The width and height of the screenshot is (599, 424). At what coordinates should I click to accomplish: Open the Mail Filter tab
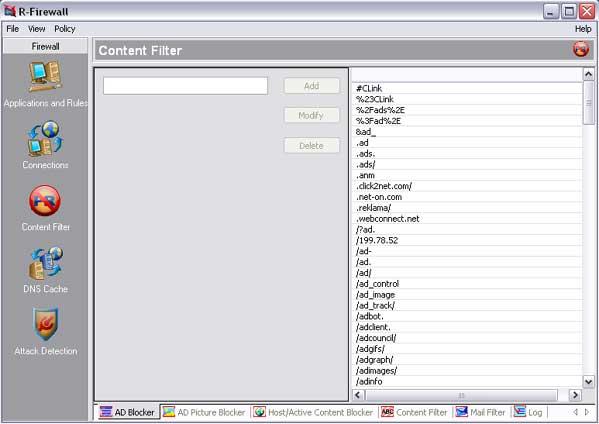pyautogui.click(x=480, y=413)
